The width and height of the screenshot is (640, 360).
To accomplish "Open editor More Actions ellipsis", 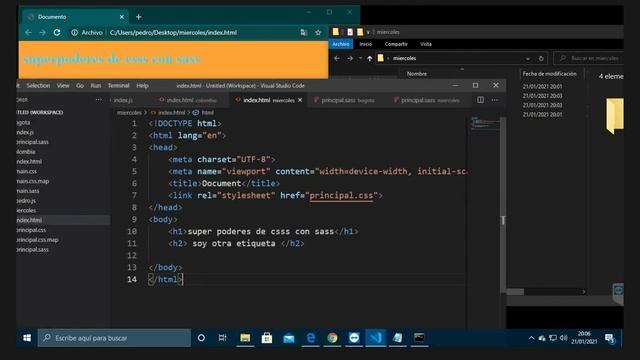I will [x=495, y=100].
